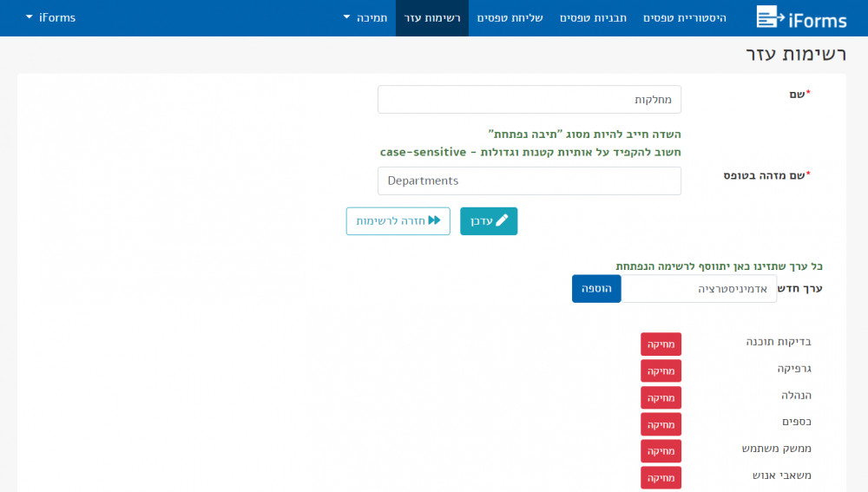The height and width of the screenshot is (492, 868).
Task: Open the רשימות עזר tab
Action: [432, 17]
